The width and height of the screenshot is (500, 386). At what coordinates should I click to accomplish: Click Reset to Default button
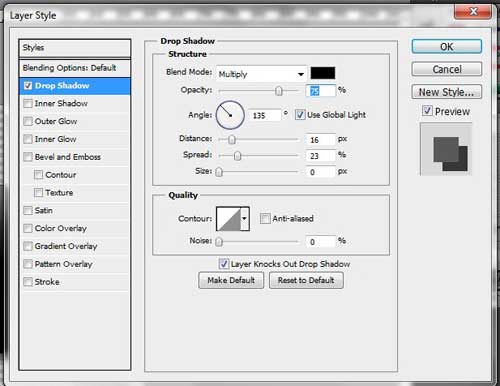[x=306, y=280]
